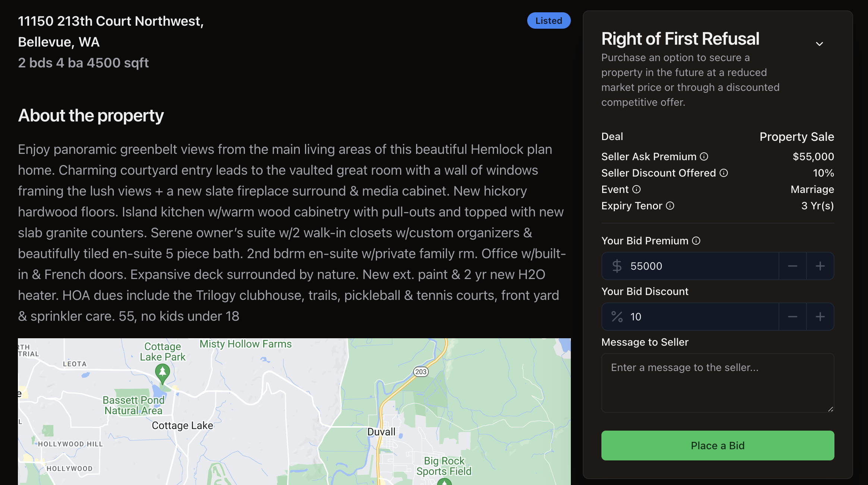Increase the bid premium with plus button
This screenshot has height=485, width=868.
click(820, 266)
